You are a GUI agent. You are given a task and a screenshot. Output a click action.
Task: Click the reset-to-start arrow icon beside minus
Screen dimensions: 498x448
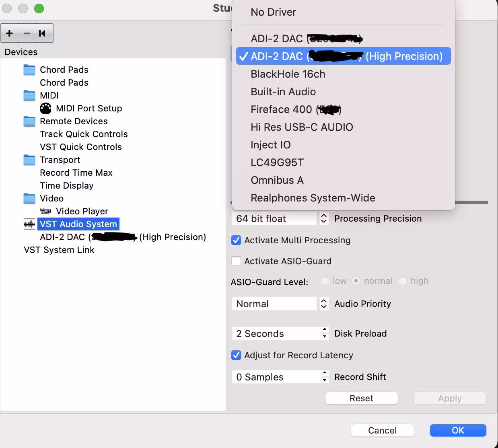point(42,33)
